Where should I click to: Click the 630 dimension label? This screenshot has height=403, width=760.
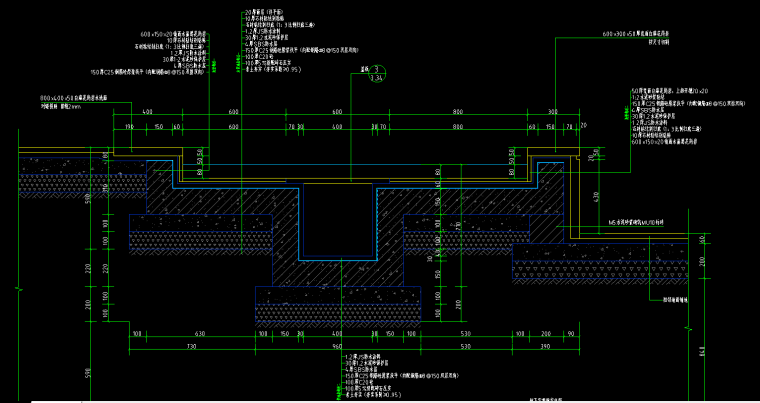(x=199, y=334)
